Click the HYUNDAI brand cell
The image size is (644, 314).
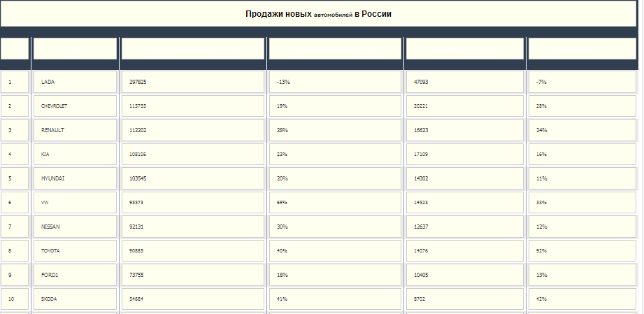[75, 178]
